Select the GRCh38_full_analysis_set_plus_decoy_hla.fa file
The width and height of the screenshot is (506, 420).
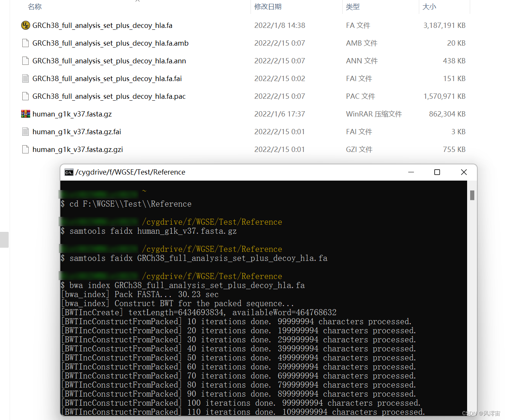coord(102,25)
